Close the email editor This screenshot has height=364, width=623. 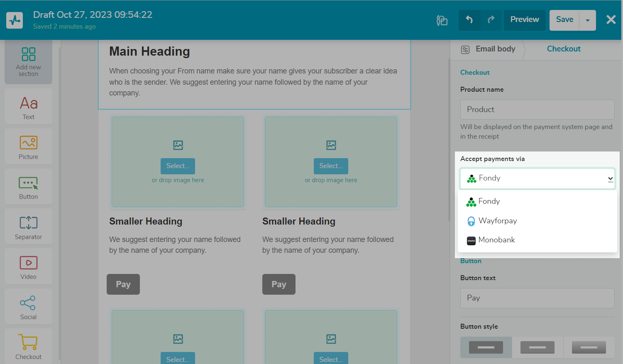(611, 20)
